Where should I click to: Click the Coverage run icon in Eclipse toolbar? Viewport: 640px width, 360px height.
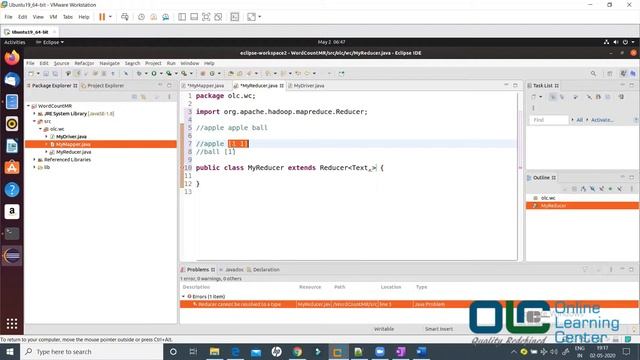coord(169,73)
